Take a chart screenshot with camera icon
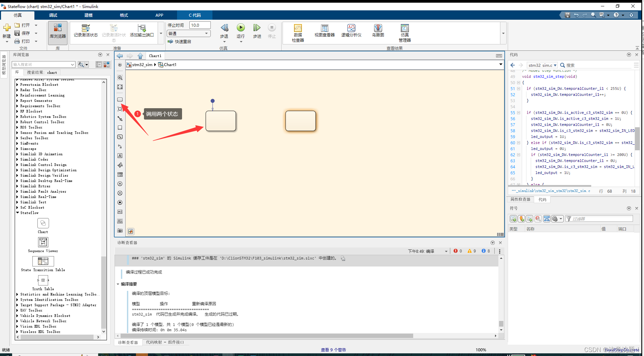644x356 pixels. [x=120, y=230]
